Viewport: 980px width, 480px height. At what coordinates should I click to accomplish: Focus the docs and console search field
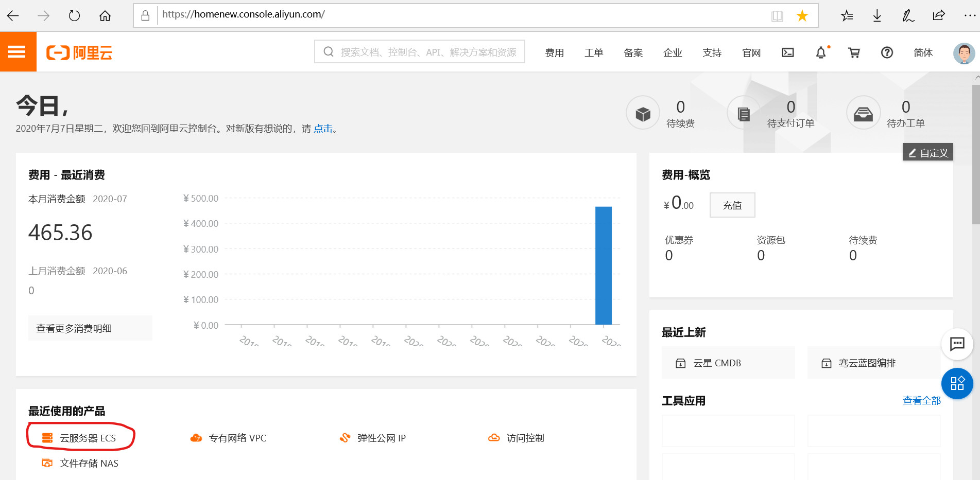pos(420,51)
